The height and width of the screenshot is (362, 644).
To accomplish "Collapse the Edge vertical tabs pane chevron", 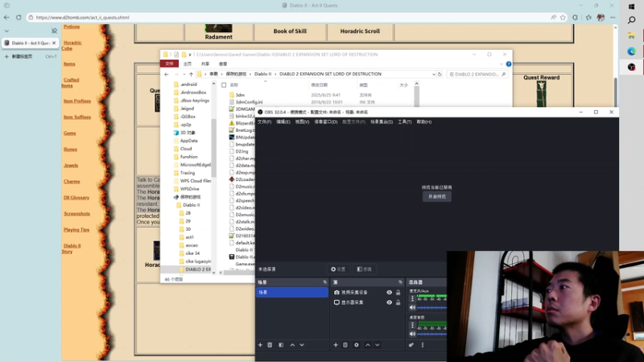I will point(6,31).
